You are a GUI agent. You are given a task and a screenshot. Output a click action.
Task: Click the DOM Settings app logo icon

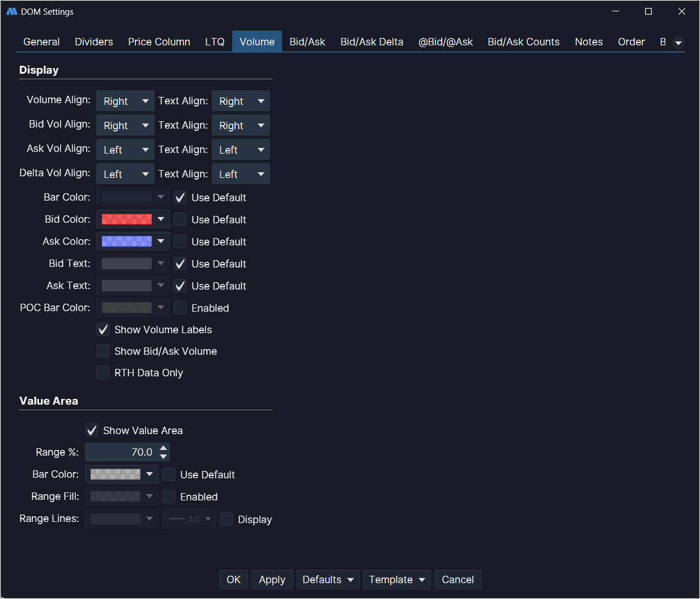click(11, 11)
